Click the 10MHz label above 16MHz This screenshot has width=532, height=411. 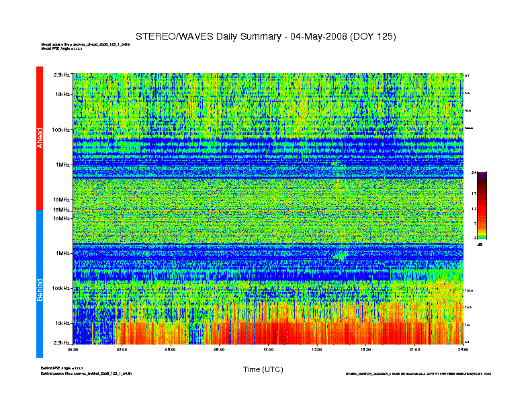tap(61, 199)
